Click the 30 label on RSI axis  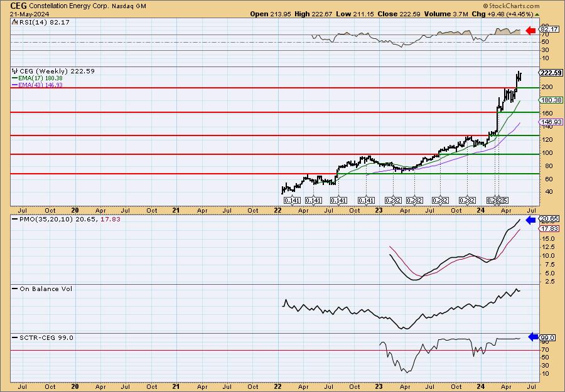(545, 50)
